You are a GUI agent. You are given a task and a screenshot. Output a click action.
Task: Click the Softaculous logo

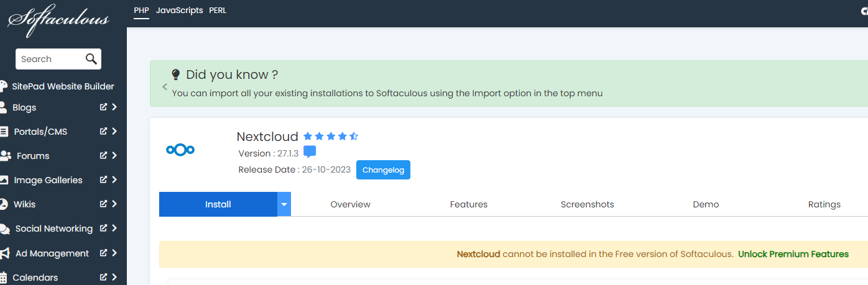coord(58,19)
